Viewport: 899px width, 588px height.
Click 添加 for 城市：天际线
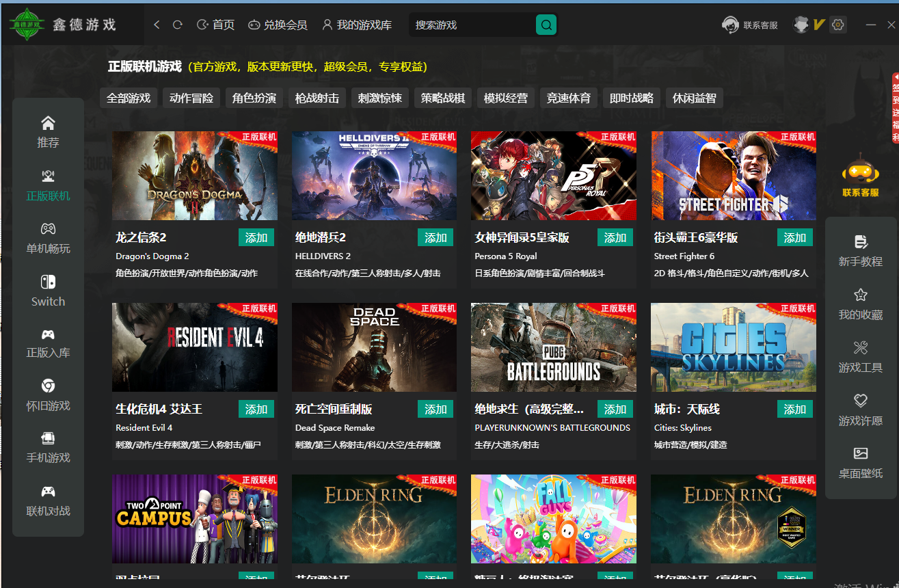click(794, 409)
